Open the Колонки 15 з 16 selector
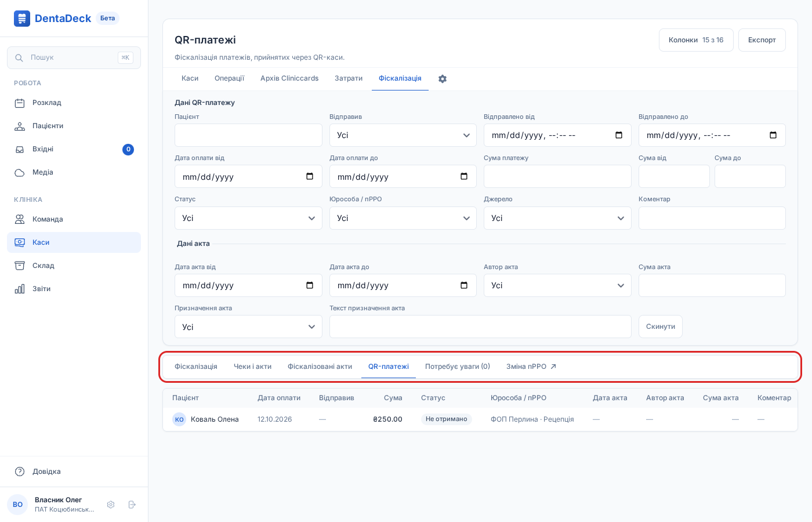The width and height of the screenshot is (812, 522). tap(696, 40)
